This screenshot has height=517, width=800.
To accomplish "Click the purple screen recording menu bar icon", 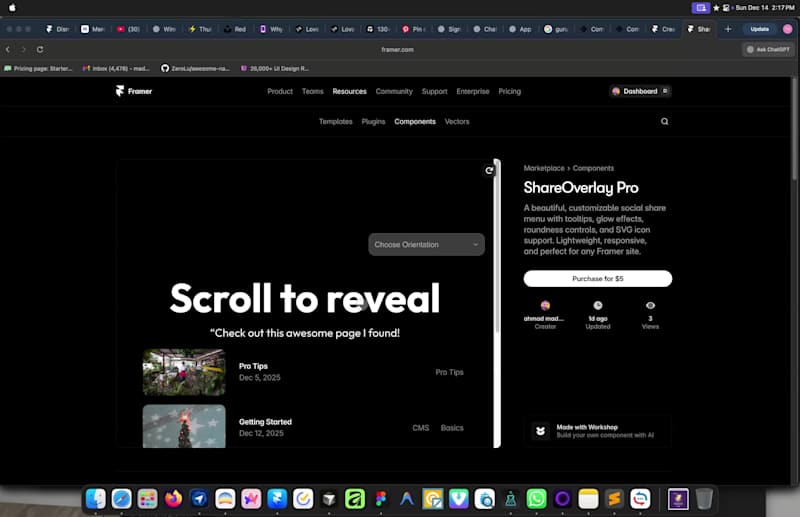I will point(701,8).
